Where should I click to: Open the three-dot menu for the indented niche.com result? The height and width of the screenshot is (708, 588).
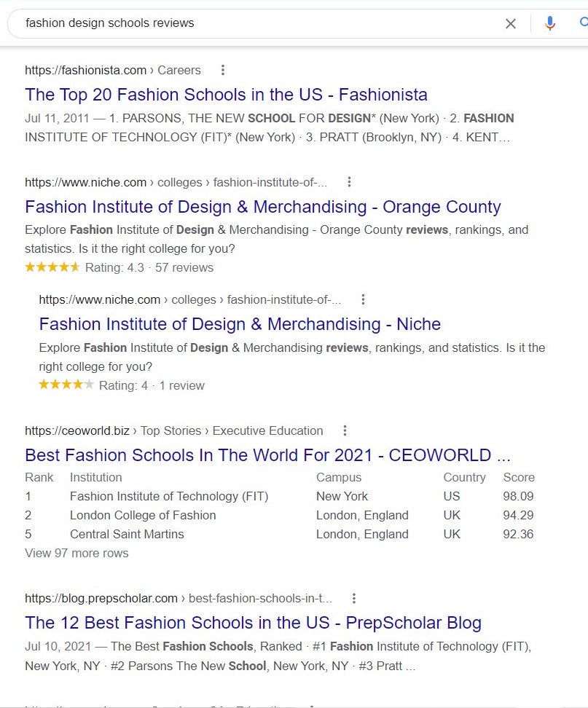click(x=363, y=299)
